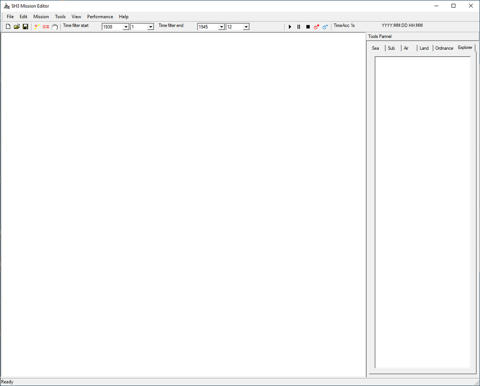Click the app icon in title bar

point(7,6)
